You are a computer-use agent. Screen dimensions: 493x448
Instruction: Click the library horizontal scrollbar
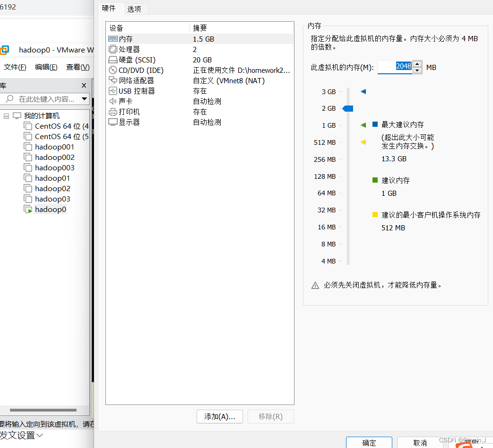click(x=43, y=410)
